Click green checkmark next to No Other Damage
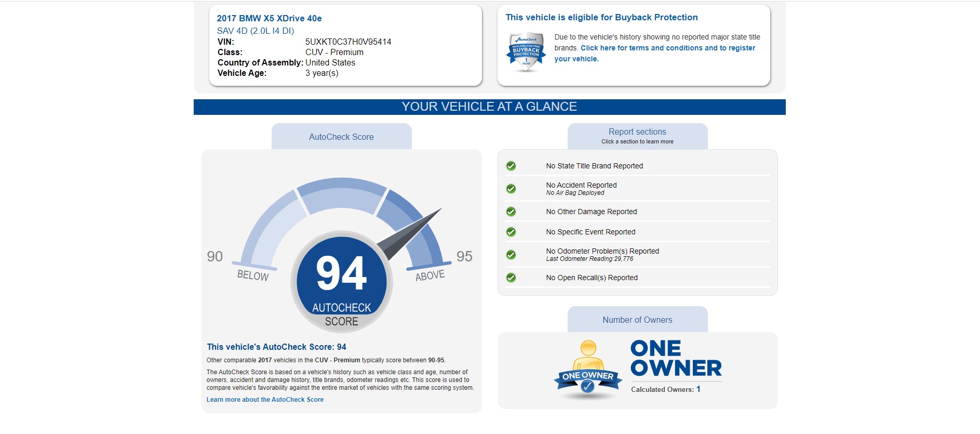This screenshot has height=434, width=980. 511,212
